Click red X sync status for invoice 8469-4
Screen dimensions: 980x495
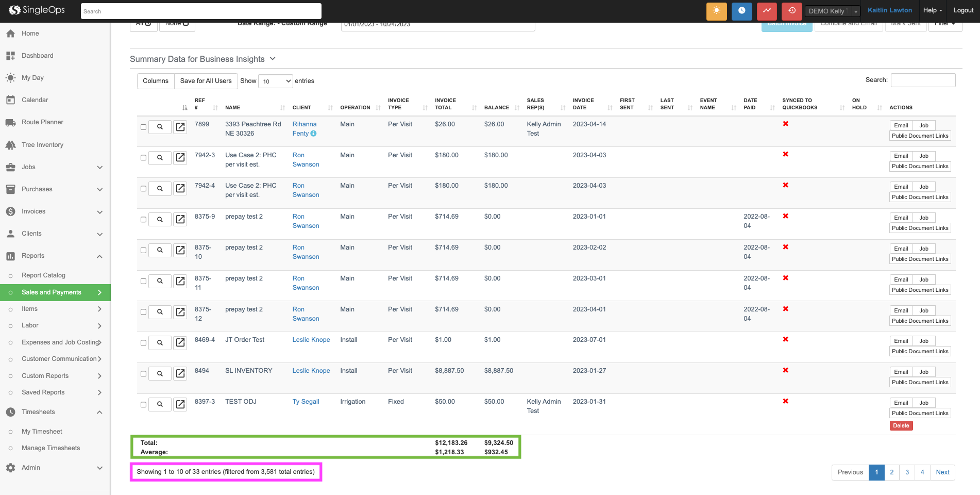785,339
